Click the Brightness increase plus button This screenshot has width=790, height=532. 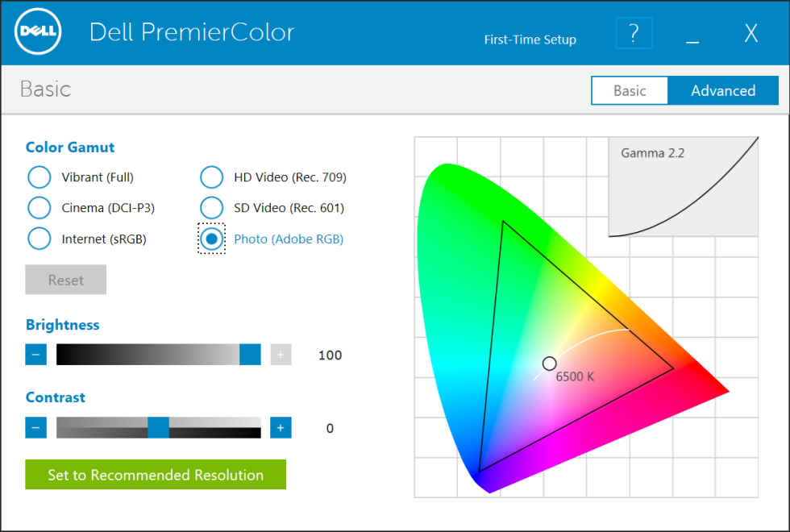pyautogui.click(x=281, y=355)
